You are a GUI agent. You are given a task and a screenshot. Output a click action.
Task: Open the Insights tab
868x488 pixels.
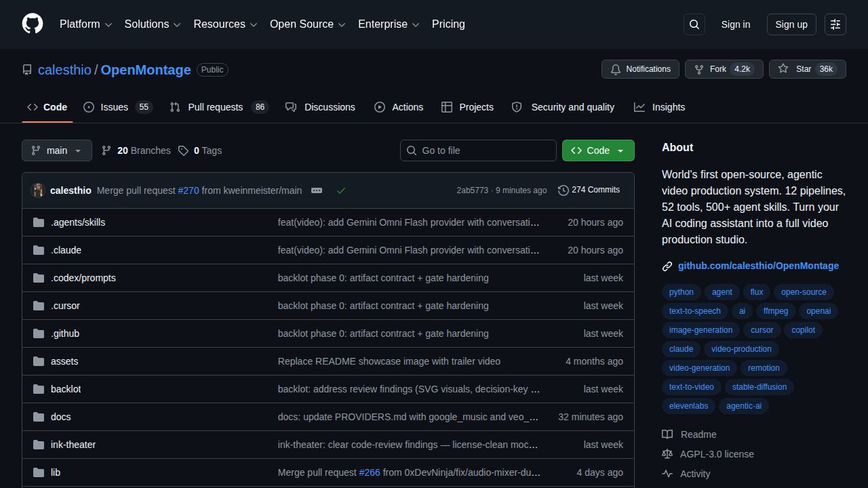pyautogui.click(x=660, y=107)
